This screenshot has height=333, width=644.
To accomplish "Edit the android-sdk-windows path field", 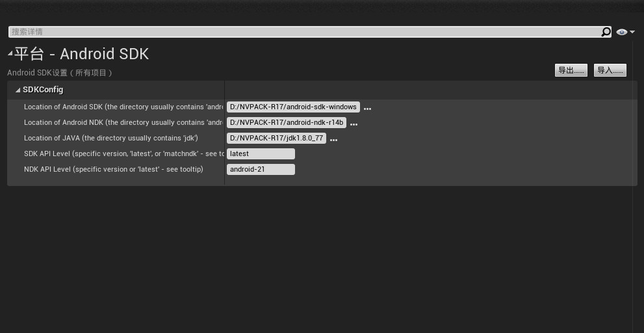I will [x=293, y=107].
